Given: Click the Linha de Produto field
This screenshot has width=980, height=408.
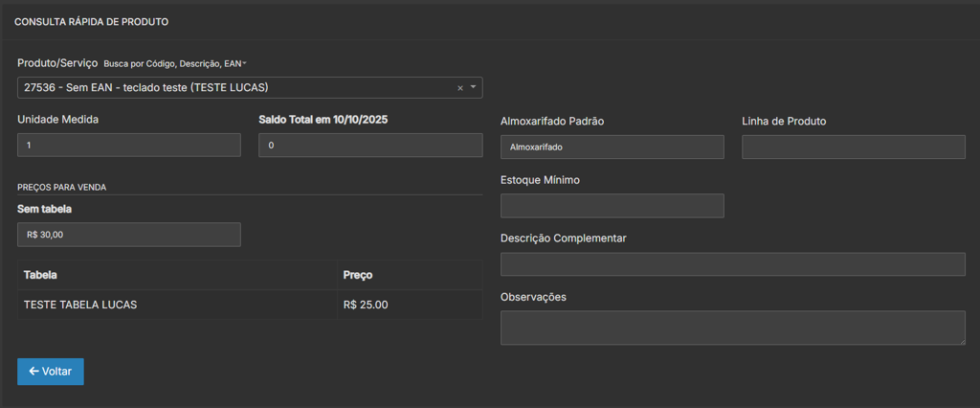Looking at the screenshot, I should tap(853, 147).
